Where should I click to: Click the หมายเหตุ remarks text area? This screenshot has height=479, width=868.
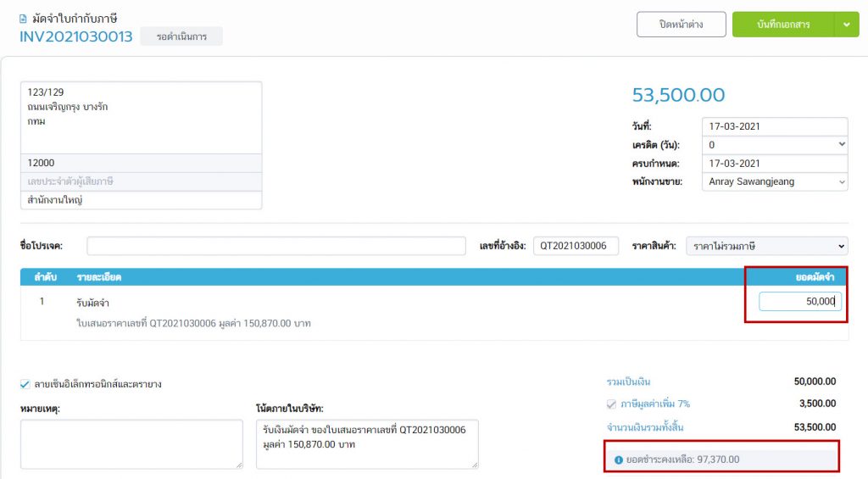tap(131, 443)
